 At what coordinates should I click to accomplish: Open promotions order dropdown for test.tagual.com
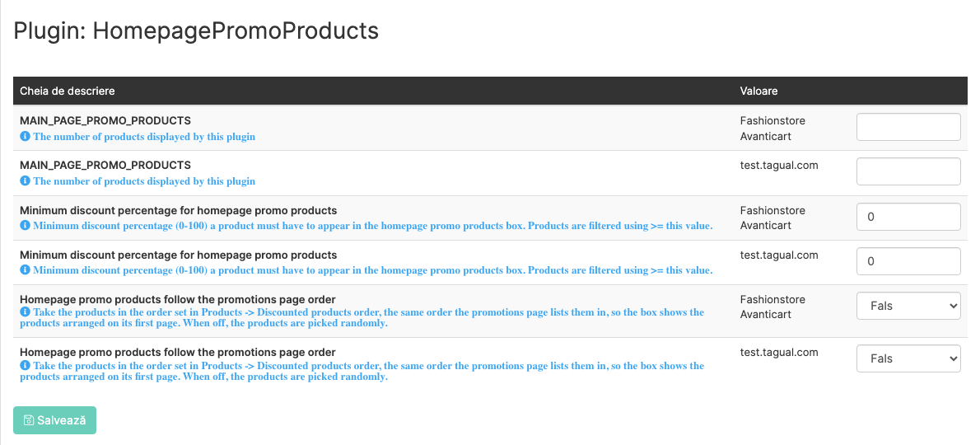click(x=908, y=358)
